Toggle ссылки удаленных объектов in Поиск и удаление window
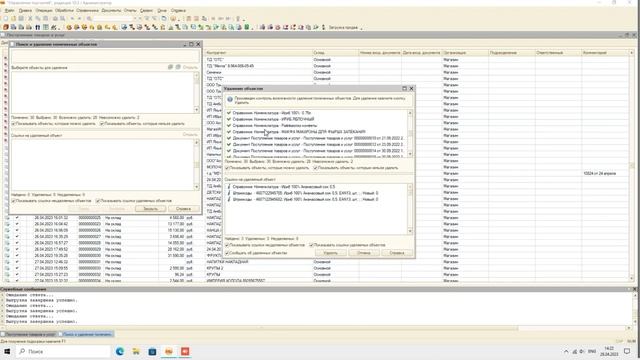The image size is (640, 360). coord(98,201)
